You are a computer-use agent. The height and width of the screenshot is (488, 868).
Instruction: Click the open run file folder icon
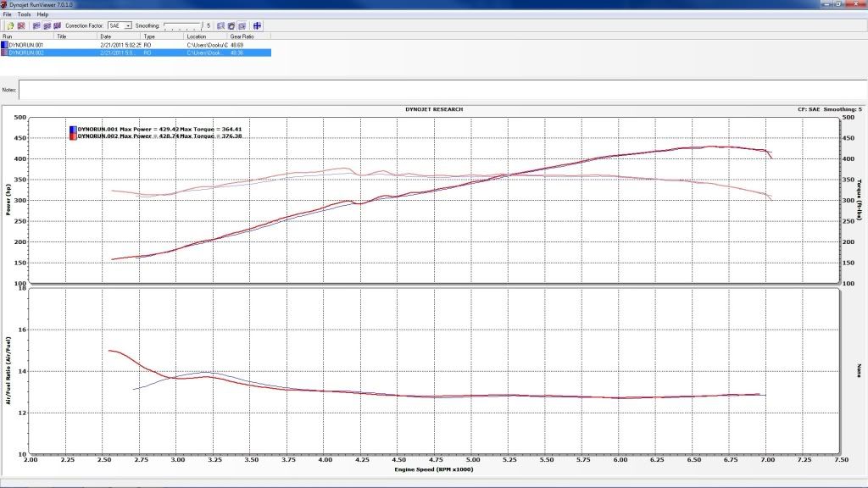(10, 25)
